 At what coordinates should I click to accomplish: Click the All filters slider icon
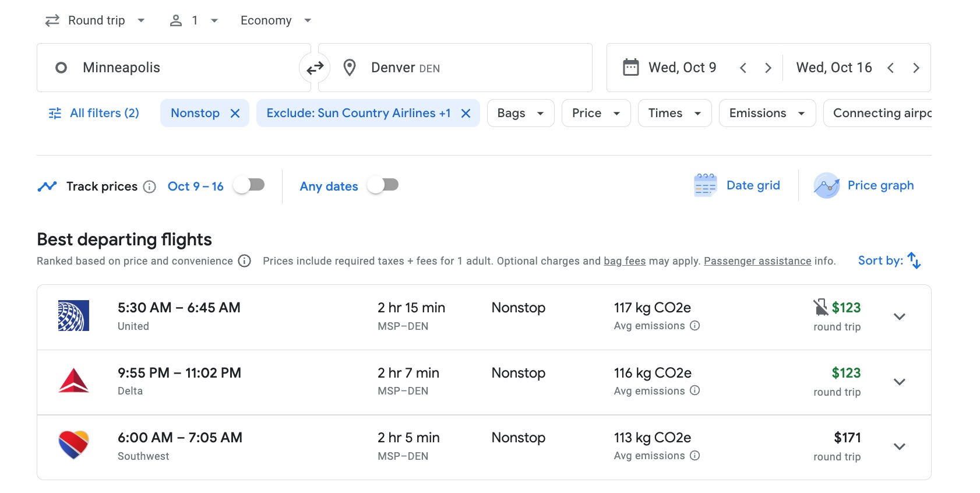(55, 113)
